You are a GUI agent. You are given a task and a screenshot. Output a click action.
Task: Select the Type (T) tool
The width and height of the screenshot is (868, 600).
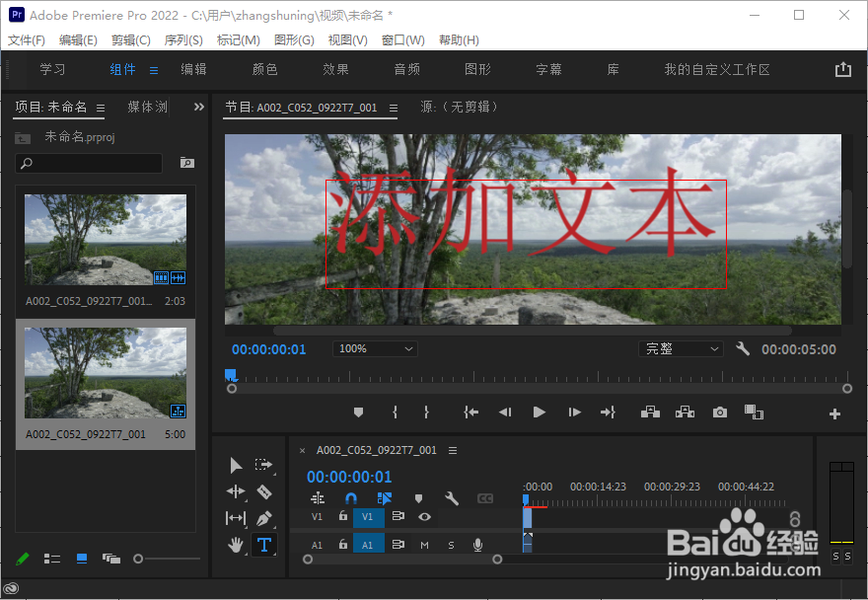click(x=264, y=545)
